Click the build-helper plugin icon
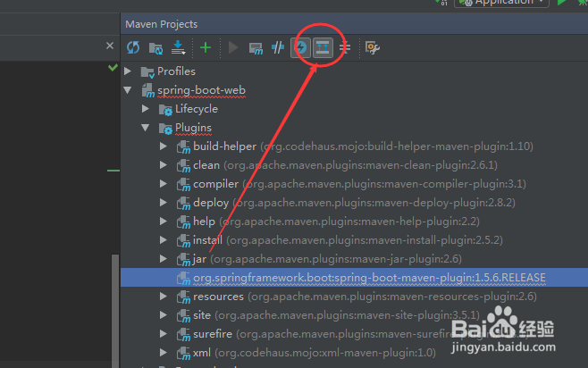 tap(183, 146)
